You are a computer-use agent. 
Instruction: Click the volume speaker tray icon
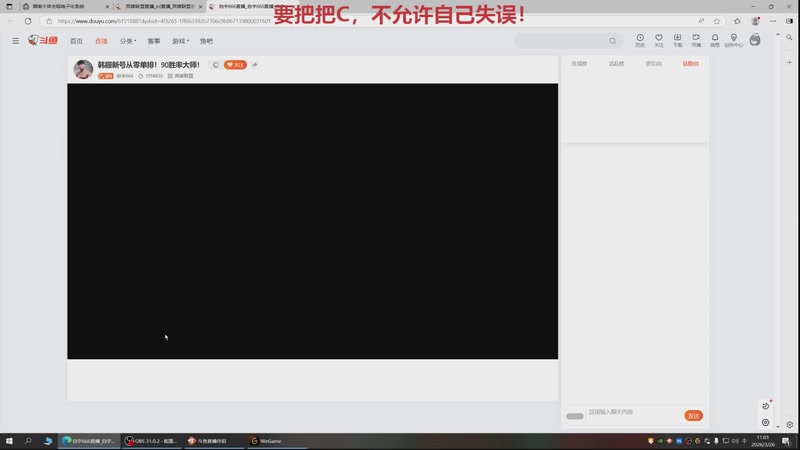[x=735, y=441]
